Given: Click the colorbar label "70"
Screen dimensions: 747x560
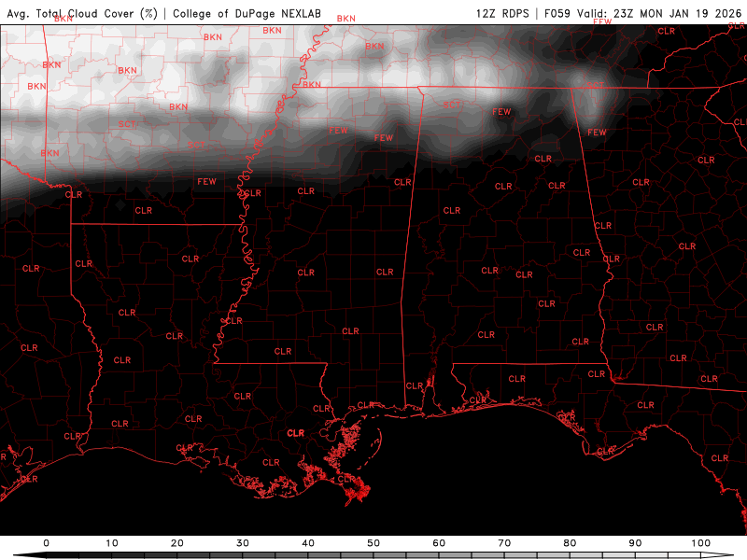Looking at the screenshot, I should tap(504, 543).
